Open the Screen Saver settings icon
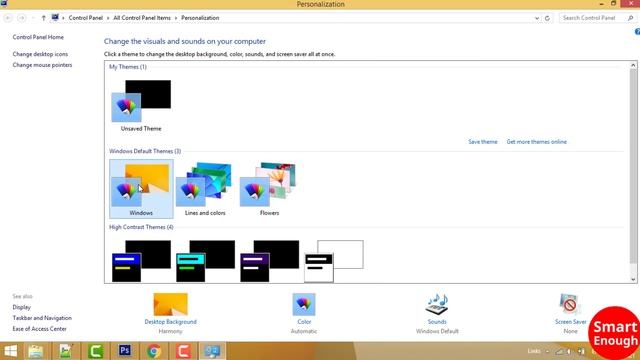Screen dimensions: 640x360 (570, 304)
